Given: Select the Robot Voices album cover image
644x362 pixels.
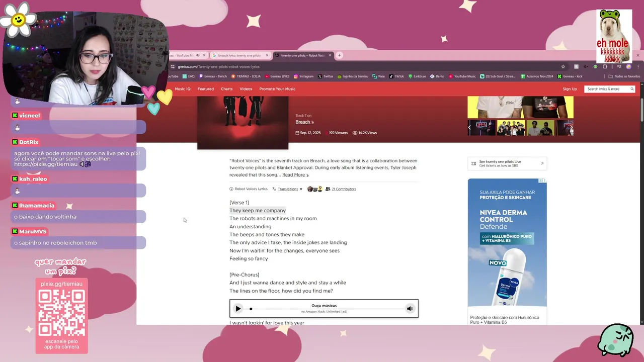Looking at the screenshot, I should (x=243, y=123).
